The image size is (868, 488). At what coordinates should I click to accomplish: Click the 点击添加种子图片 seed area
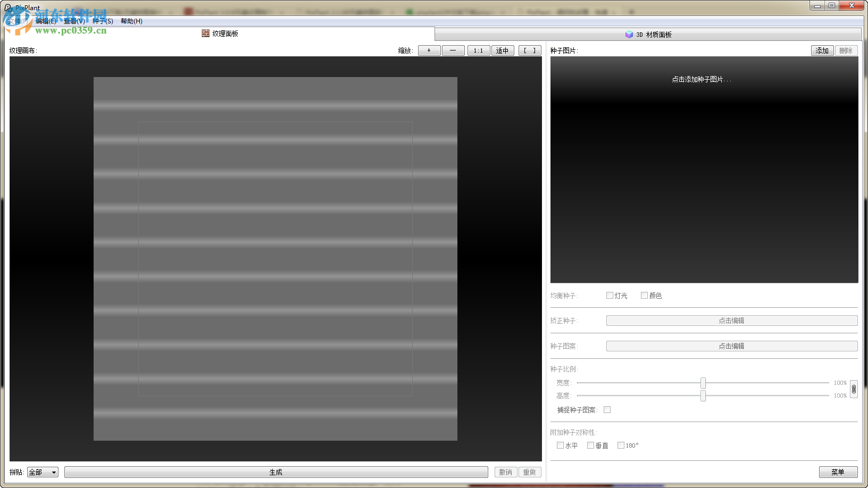[704, 170]
